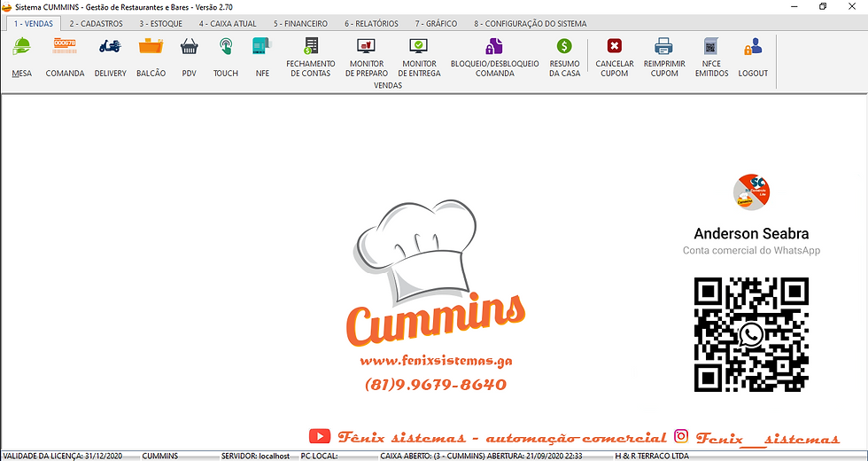Open the Delivery scooter icon
This screenshot has height=461, width=868.
(110, 46)
